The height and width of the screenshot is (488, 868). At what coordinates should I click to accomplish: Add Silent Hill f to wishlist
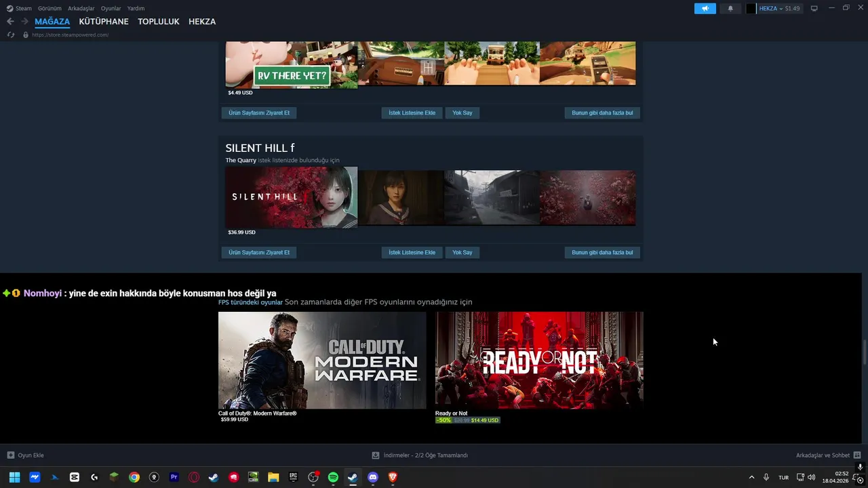tap(412, 252)
